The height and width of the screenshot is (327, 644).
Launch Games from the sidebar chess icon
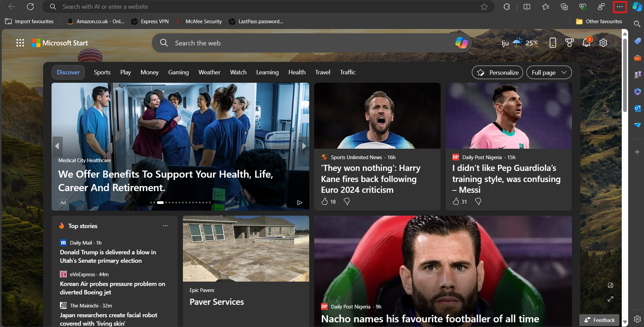(638, 74)
